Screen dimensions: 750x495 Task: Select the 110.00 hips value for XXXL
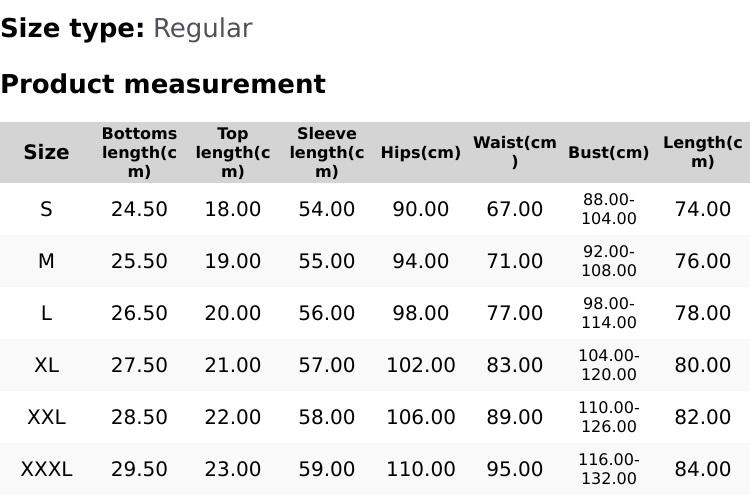(x=420, y=469)
